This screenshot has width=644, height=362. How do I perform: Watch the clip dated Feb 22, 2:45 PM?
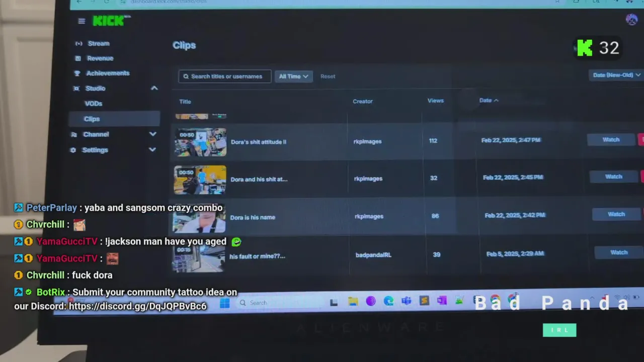coord(613,177)
